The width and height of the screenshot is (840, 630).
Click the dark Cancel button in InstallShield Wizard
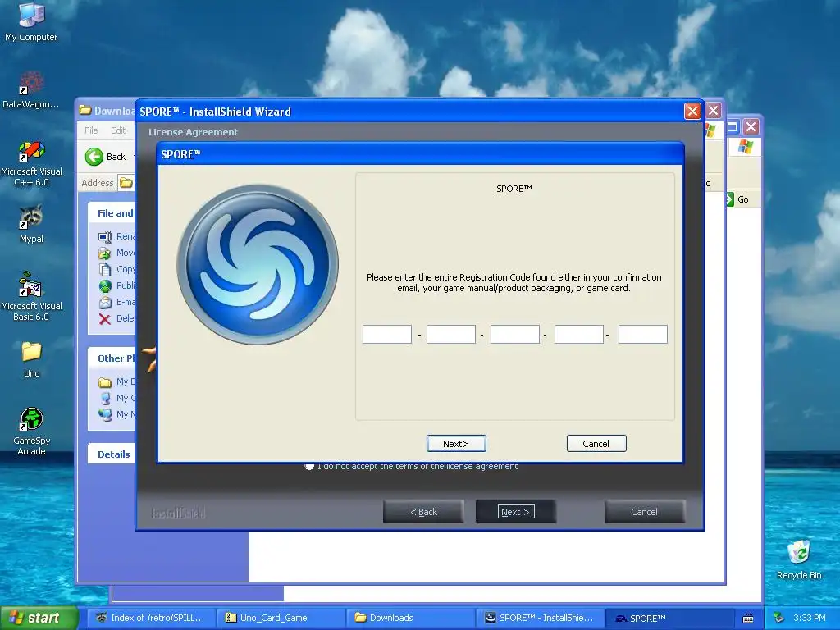(645, 512)
